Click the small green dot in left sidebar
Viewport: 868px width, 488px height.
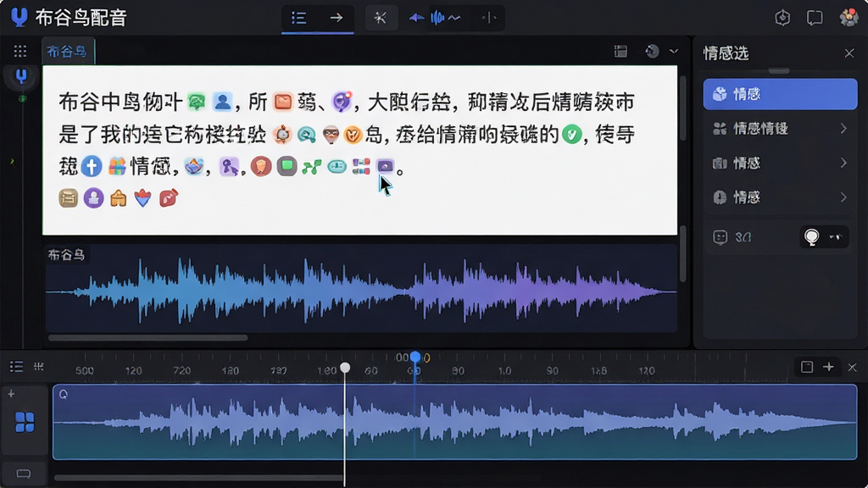click(x=22, y=99)
